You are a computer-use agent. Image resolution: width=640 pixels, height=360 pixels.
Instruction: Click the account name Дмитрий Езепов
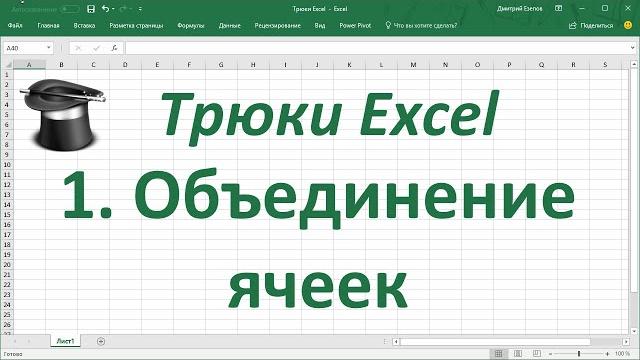coord(520,9)
